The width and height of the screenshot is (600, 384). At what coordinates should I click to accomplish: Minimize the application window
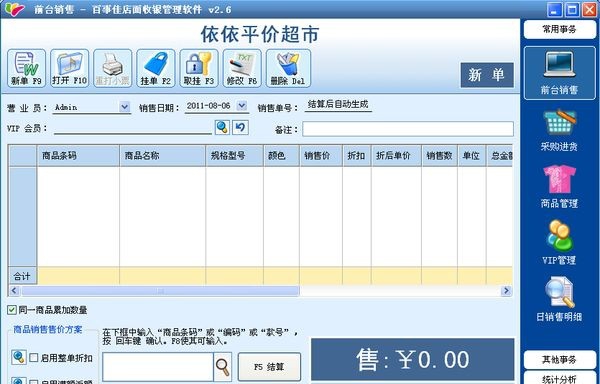point(554,9)
